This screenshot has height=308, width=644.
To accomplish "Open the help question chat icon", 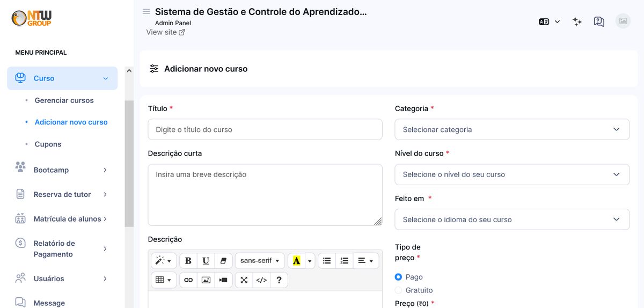I will tap(599, 21).
